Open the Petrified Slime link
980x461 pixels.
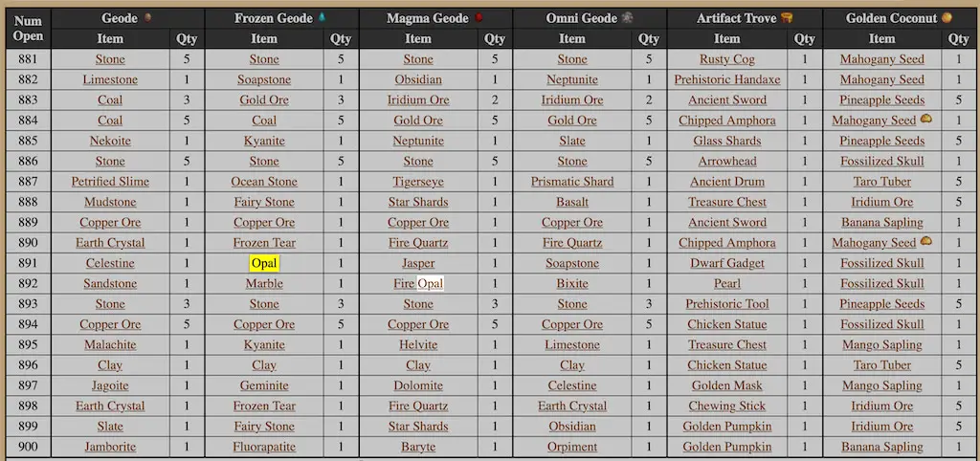(x=110, y=182)
